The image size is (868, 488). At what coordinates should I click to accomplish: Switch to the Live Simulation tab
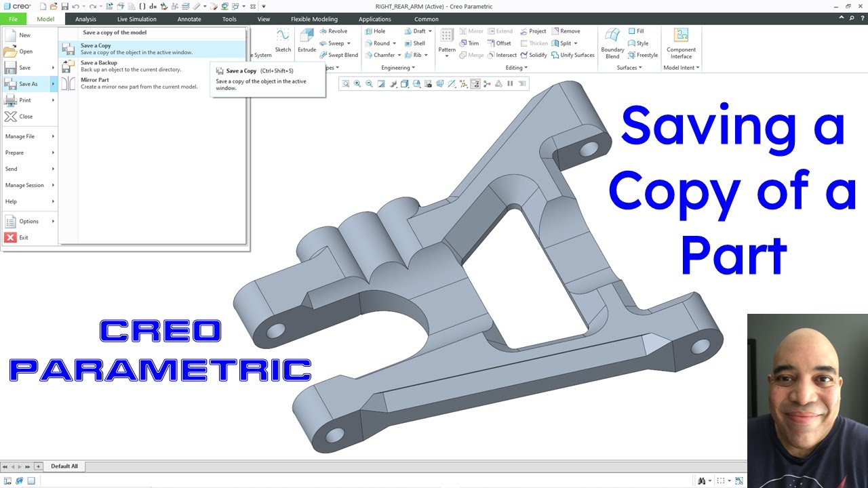click(136, 19)
